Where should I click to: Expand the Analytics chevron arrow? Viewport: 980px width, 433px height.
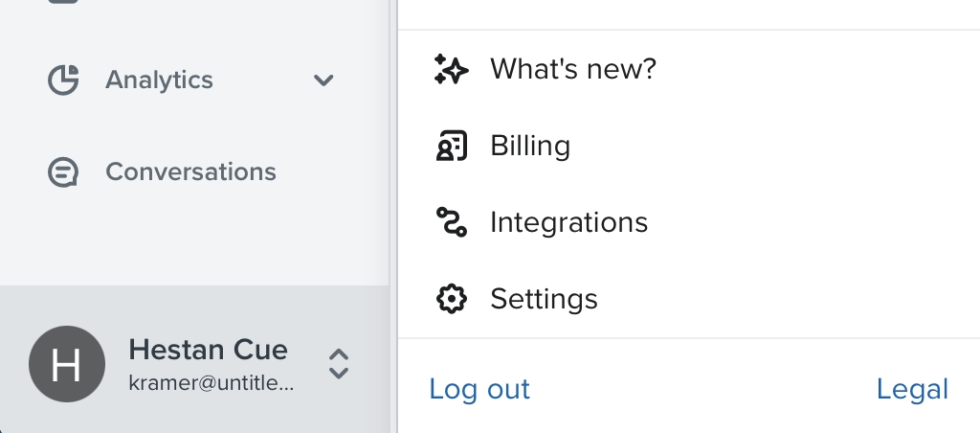point(323,80)
